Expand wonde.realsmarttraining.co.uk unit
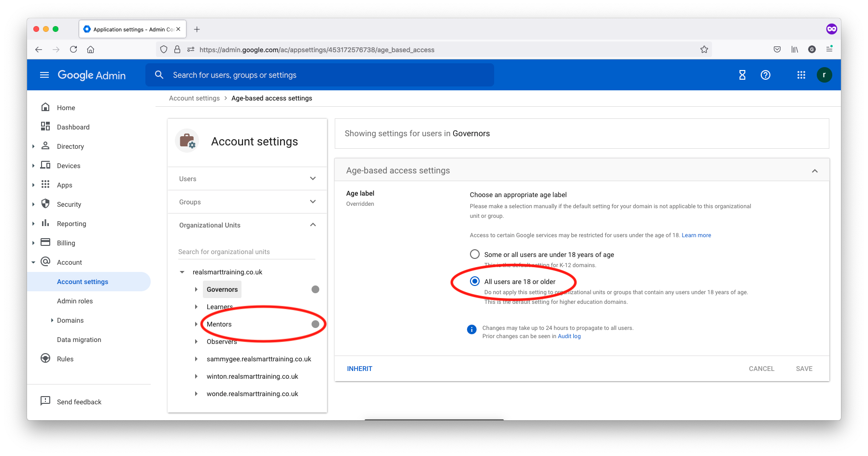 click(x=196, y=394)
